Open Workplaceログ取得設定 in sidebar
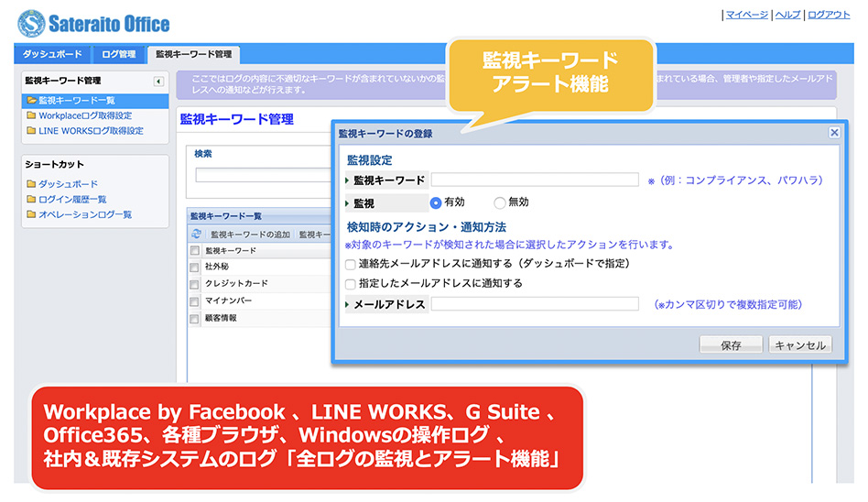This screenshot has height=502, width=868. pos(85,115)
